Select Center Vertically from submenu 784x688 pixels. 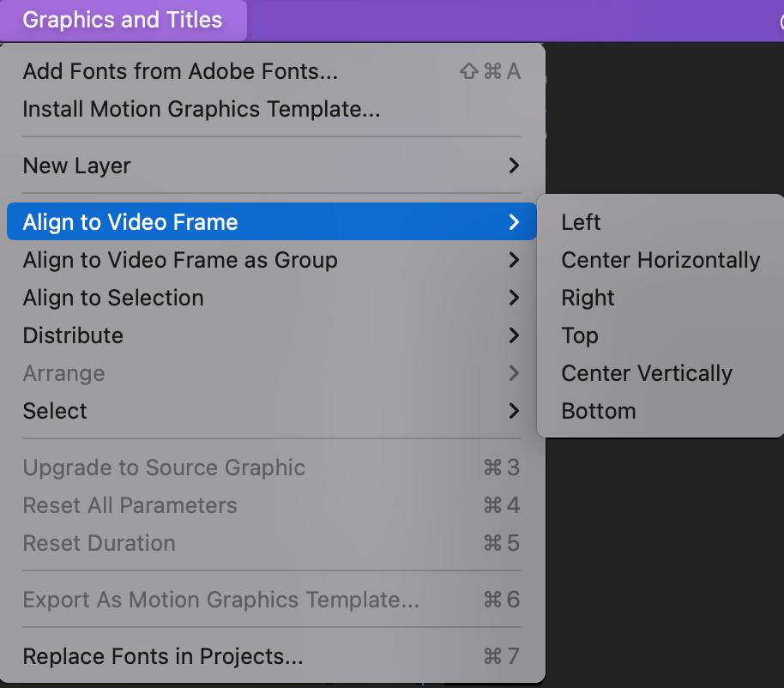click(x=647, y=373)
